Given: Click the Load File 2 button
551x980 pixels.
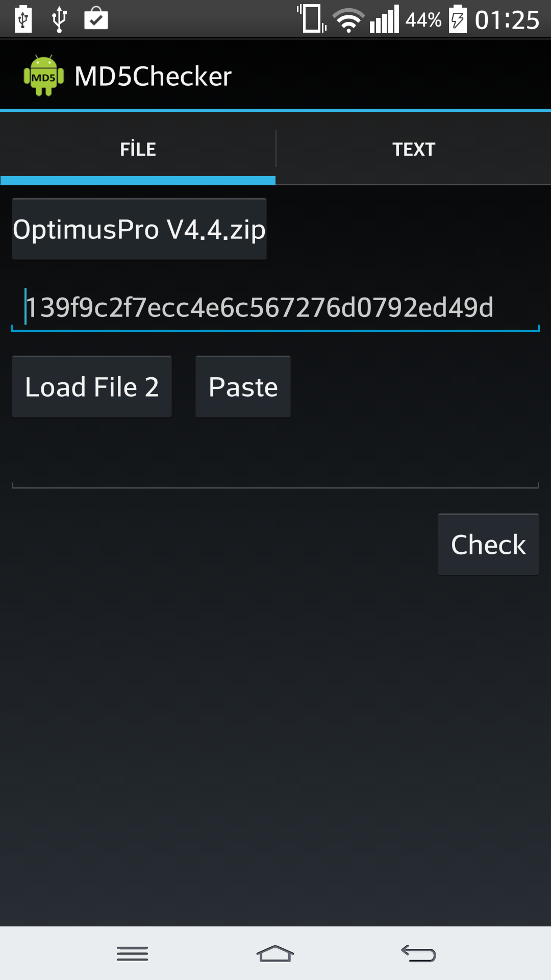Looking at the screenshot, I should tap(92, 387).
